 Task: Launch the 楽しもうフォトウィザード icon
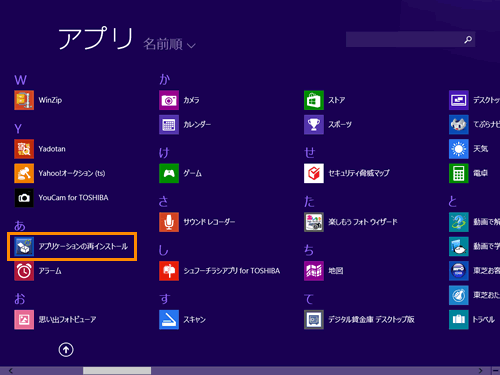[314, 222]
